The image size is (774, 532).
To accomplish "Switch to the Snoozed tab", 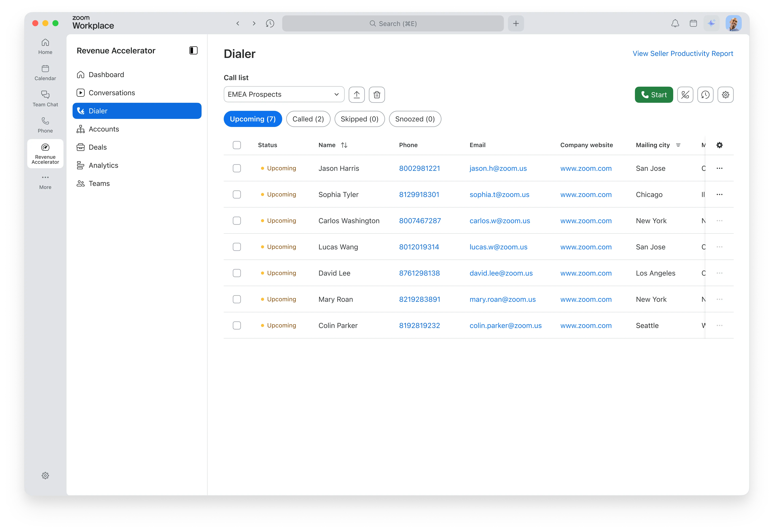I will point(415,119).
